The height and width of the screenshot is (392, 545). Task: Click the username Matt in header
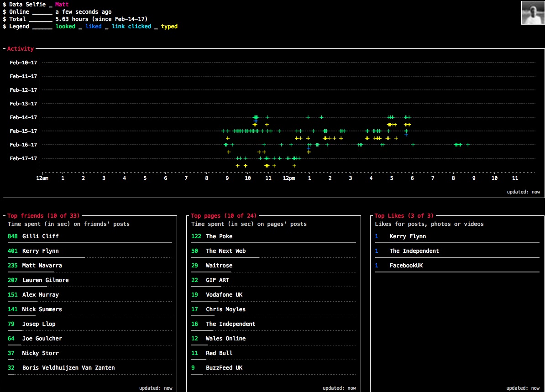tap(62, 5)
